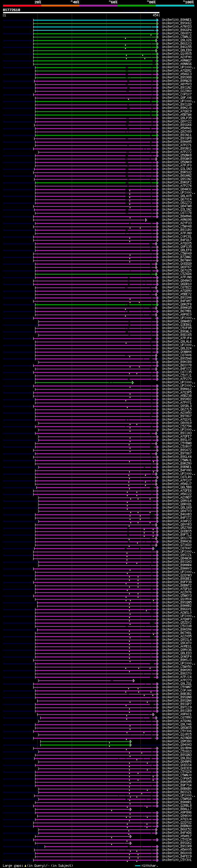The image size is (197, 868).
Task: Select hit label UniRef100_Q67XC4
Action: pos(176,200)
